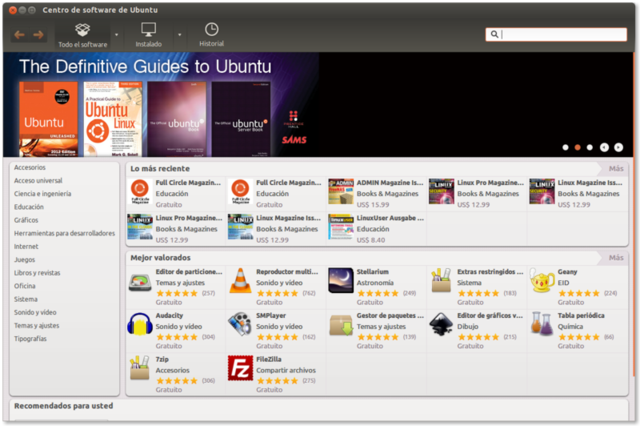Click the Official Ubuntu Server Book cover
Viewport: 640px width, 426px height.
tap(241, 119)
